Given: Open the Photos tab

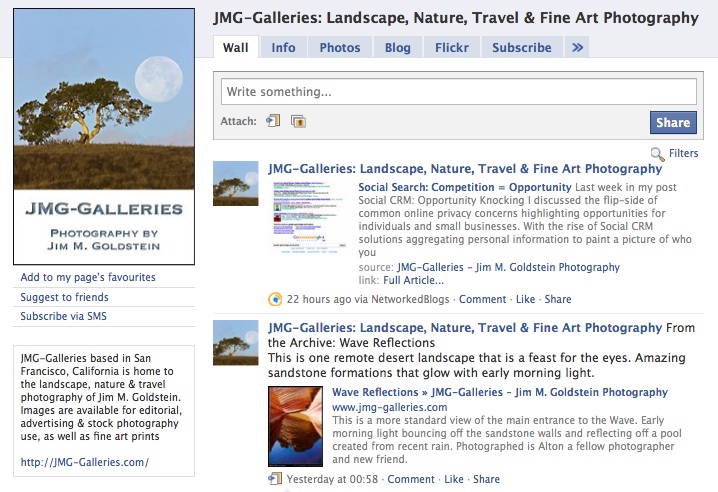Looking at the screenshot, I should (340, 47).
